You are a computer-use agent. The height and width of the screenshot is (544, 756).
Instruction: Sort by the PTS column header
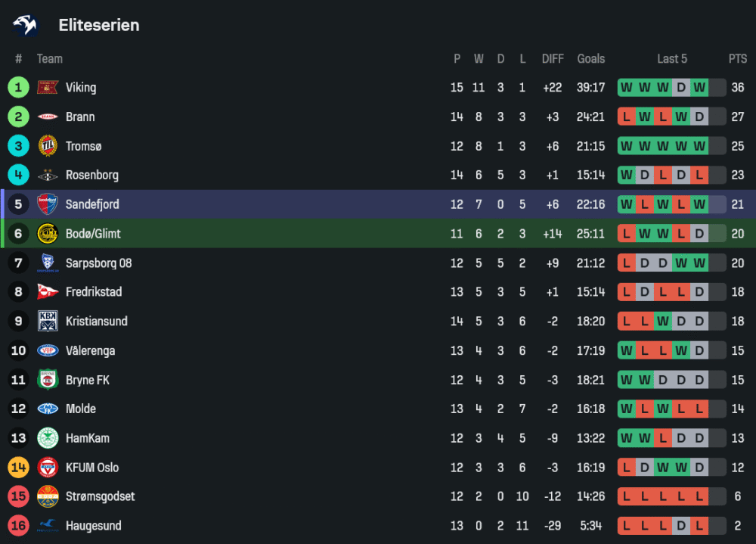[737, 59]
